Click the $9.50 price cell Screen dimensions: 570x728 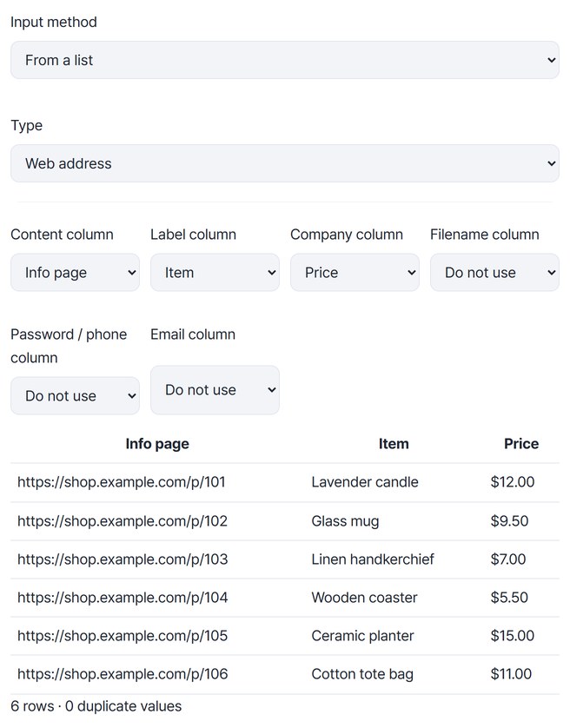pos(509,521)
